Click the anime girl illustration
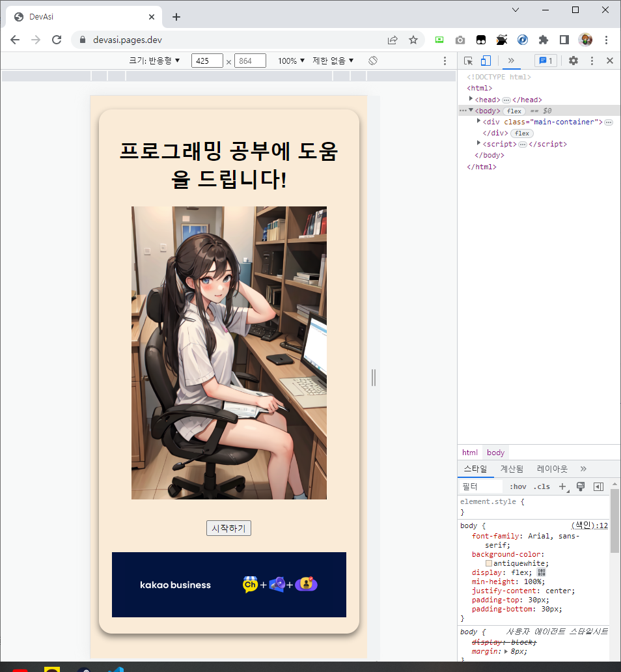 (229, 353)
